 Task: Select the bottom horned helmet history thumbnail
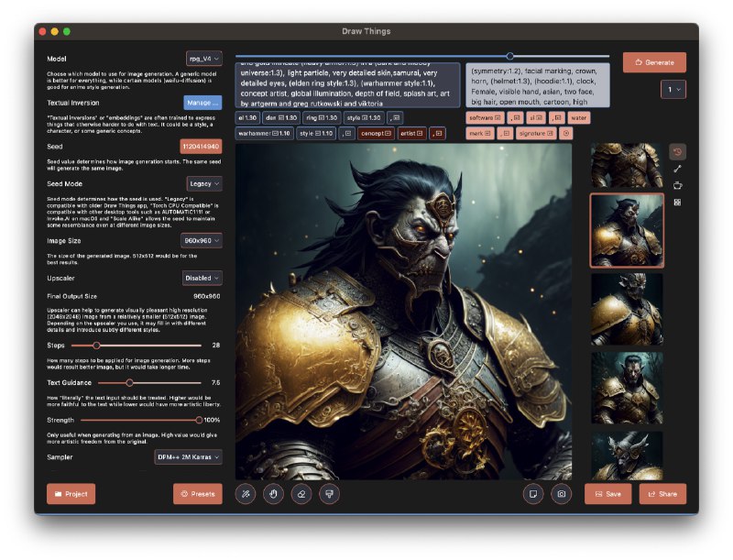coord(627,456)
